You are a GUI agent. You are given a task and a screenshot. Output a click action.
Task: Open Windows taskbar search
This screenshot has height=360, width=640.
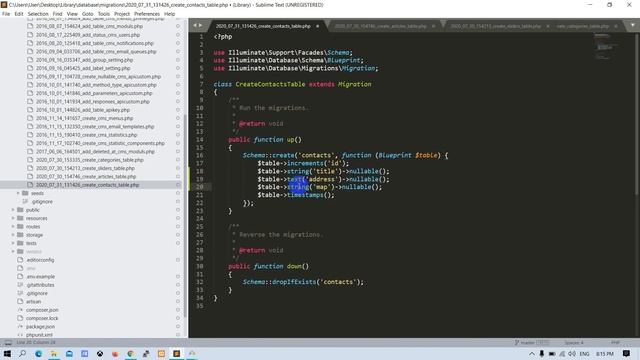click(x=22, y=353)
